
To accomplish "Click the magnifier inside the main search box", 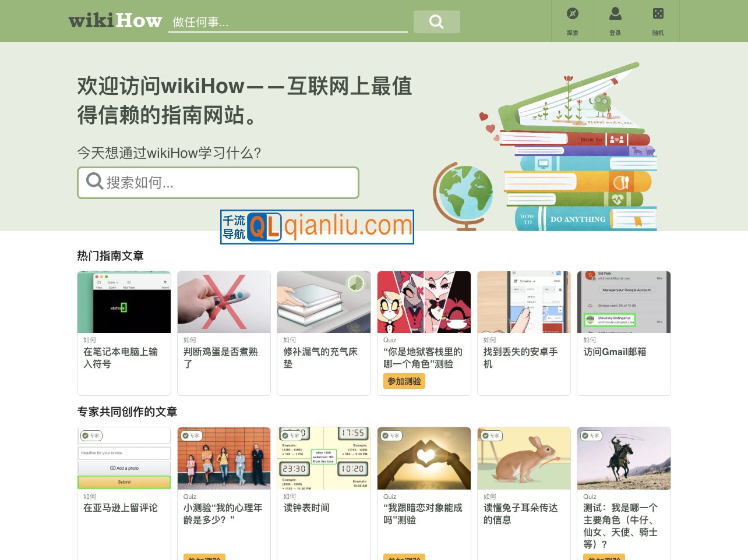I will 94,182.
